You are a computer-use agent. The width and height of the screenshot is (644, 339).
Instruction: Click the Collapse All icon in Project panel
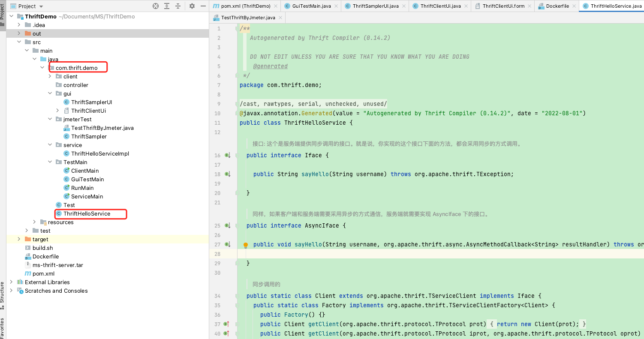point(178,6)
